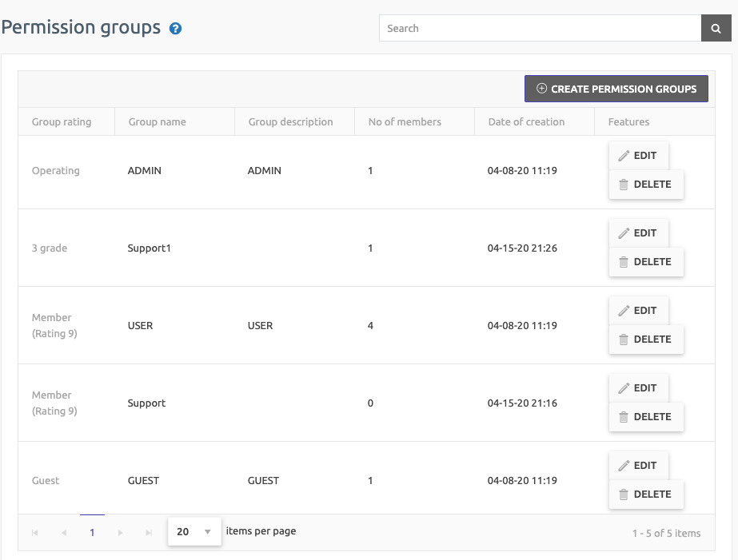Click the help question mark icon
Screen dimensions: 738x560
(x=176, y=29)
